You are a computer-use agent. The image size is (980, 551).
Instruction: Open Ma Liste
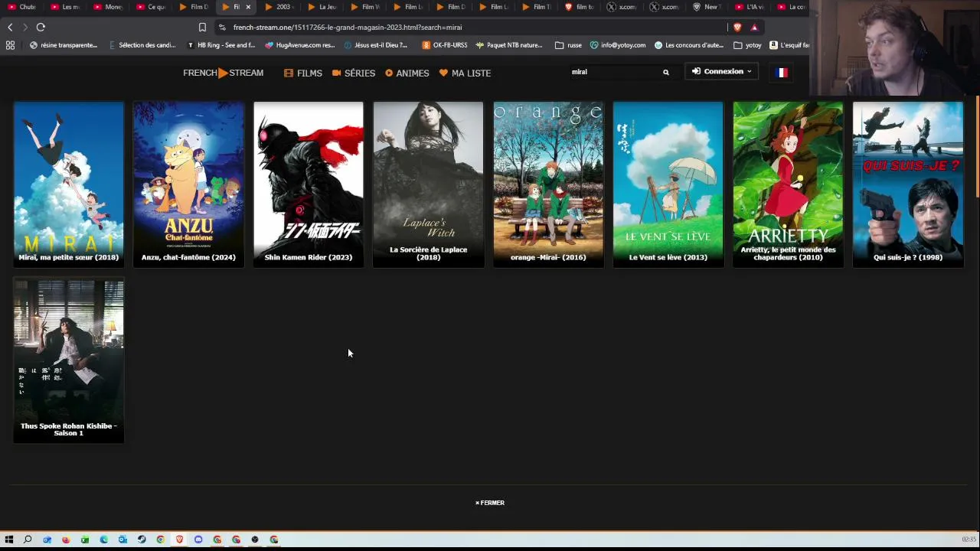click(465, 73)
